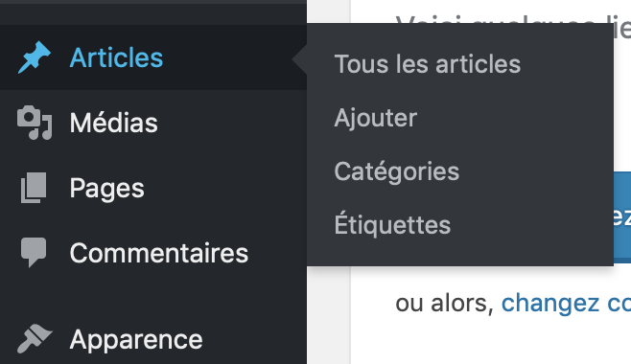Image resolution: width=631 pixels, height=364 pixels.
Task: Click the 'ou alors,' text in content
Action: tap(445, 304)
